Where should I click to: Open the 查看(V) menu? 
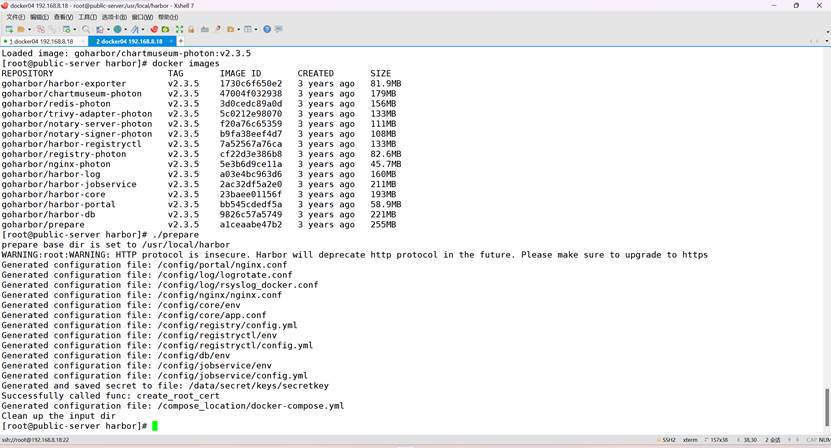[x=64, y=17]
